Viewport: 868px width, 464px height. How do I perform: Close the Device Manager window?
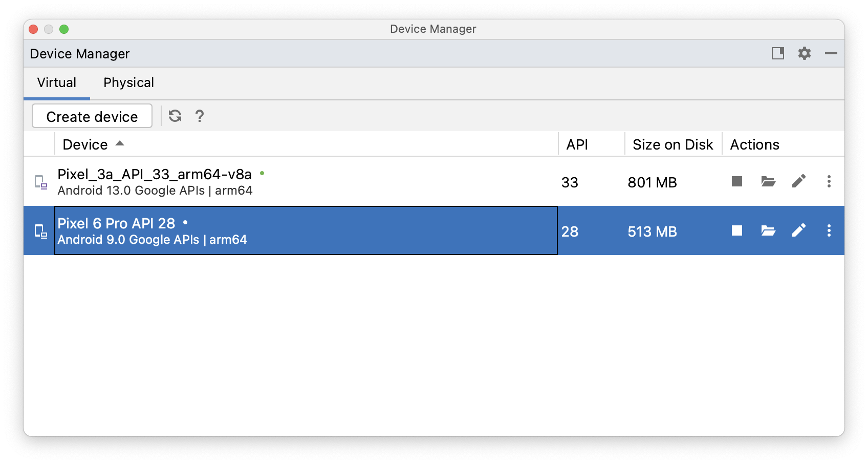click(x=33, y=29)
